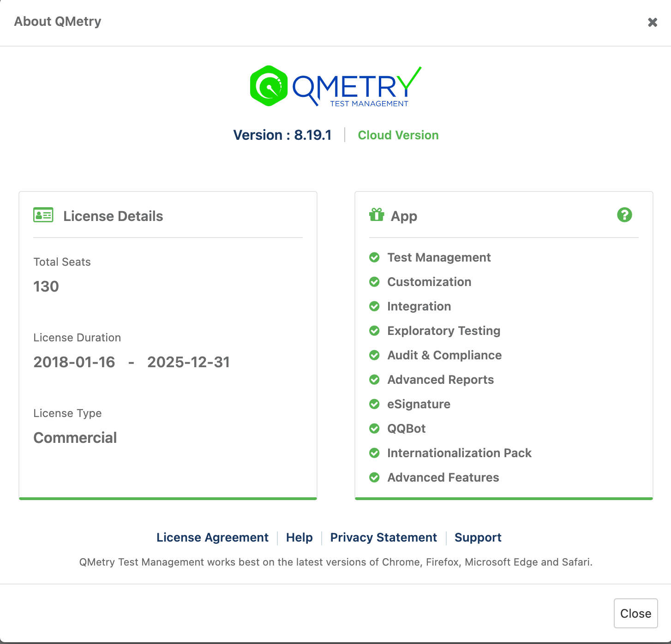The image size is (671, 644).
Task: Open the Help link
Action: click(299, 537)
